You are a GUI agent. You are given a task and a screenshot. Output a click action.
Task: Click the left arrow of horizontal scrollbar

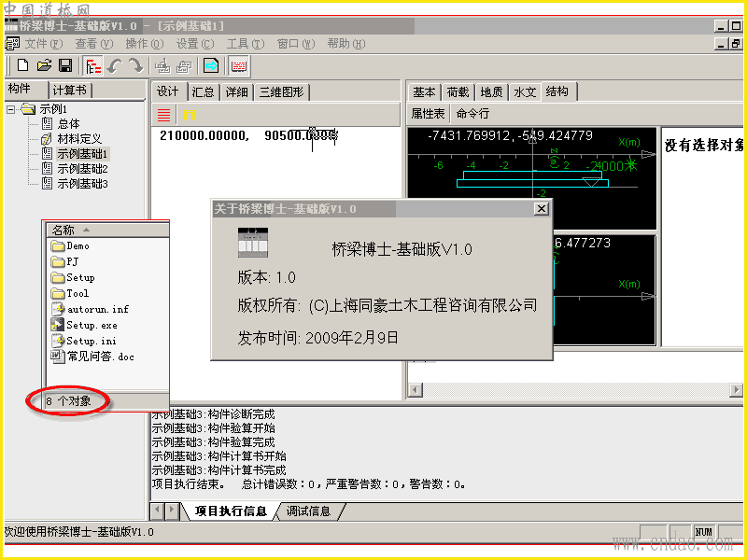(x=416, y=390)
